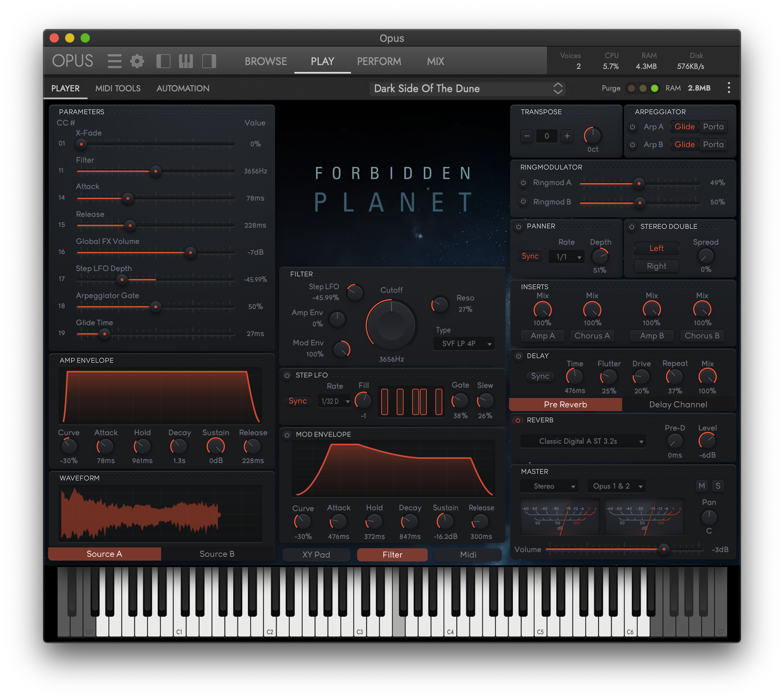Click the three-dot options menu icon

click(729, 88)
